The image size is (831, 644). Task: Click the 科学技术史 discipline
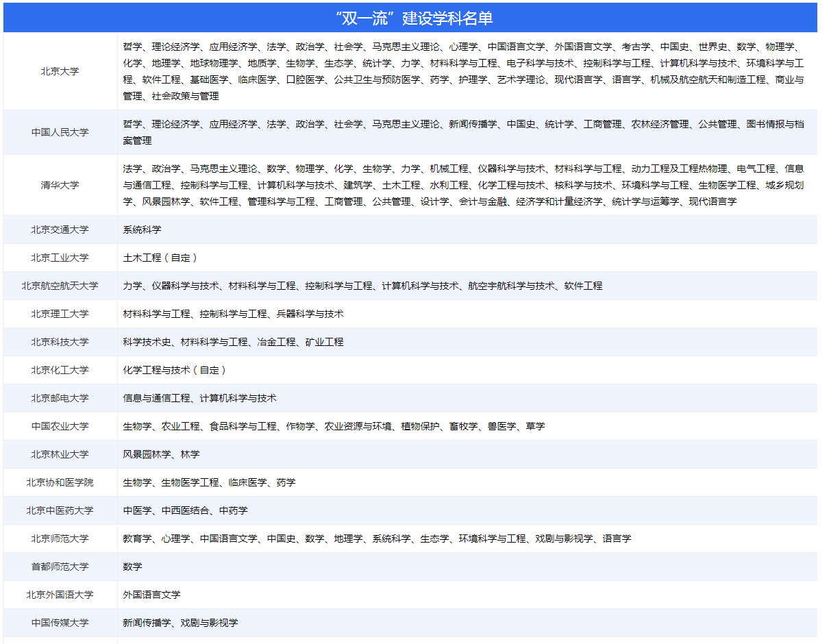147,342
